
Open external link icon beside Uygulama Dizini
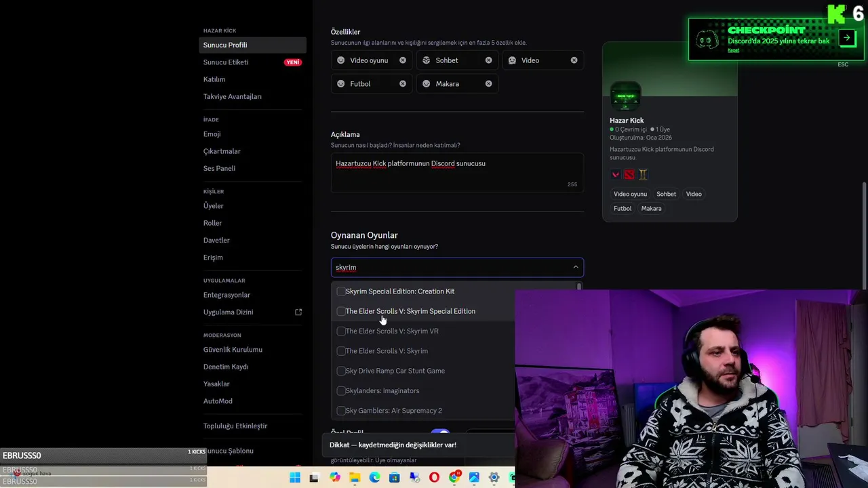pyautogui.click(x=298, y=312)
